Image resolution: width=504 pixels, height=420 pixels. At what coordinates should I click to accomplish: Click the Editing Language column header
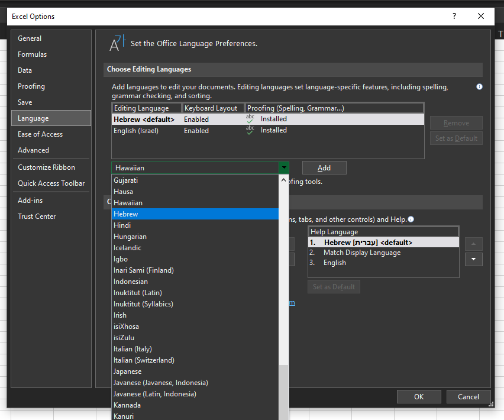tap(147, 108)
